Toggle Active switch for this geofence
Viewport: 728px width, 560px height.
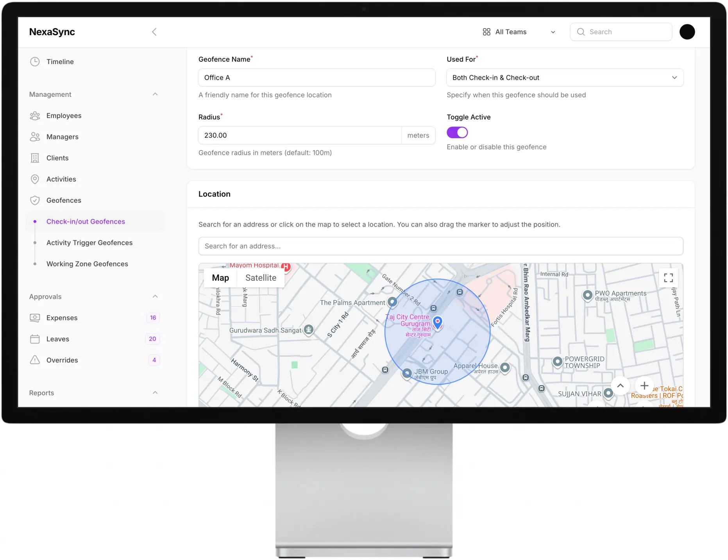tap(457, 132)
